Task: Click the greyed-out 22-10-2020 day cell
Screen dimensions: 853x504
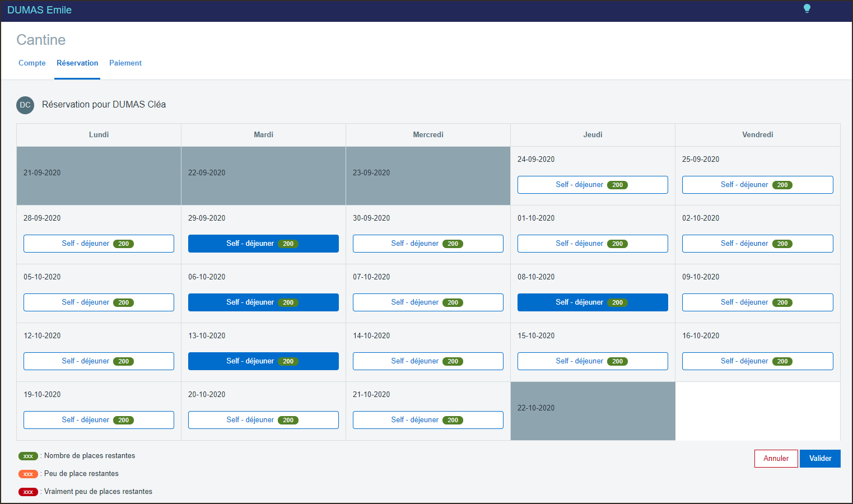Action: pyautogui.click(x=593, y=411)
